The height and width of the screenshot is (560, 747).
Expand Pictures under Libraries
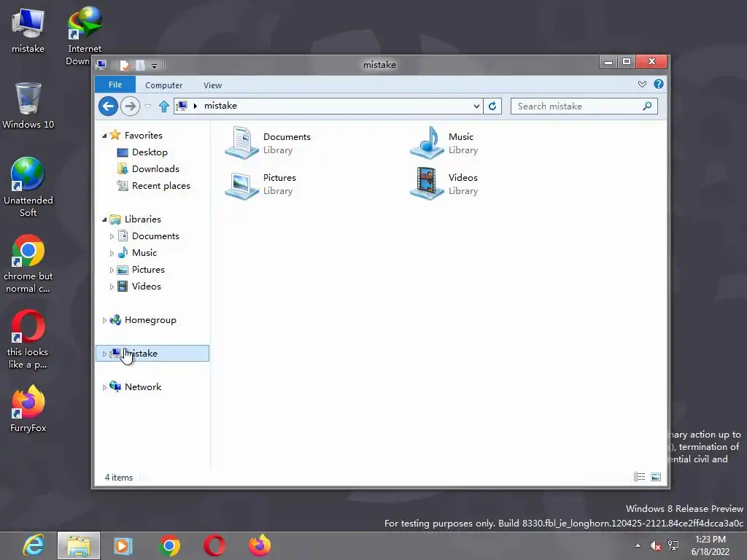click(112, 270)
